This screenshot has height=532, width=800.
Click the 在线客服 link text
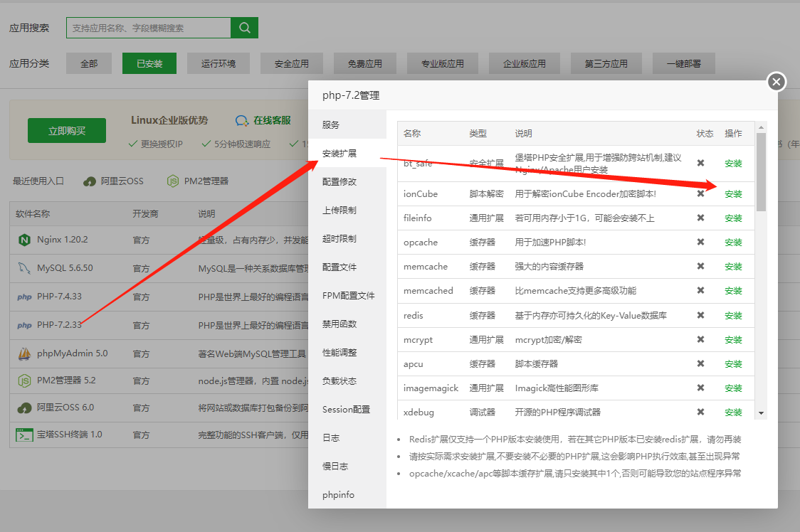coord(272,120)
